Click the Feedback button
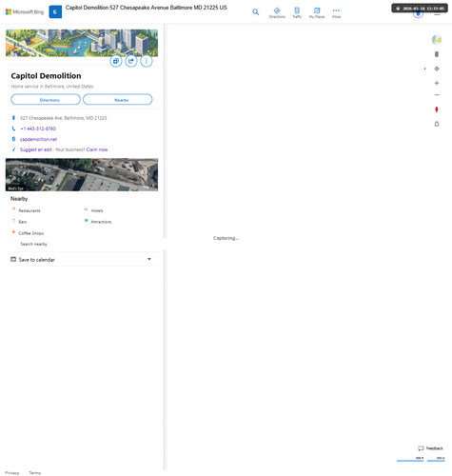 (x=430, y=448)
